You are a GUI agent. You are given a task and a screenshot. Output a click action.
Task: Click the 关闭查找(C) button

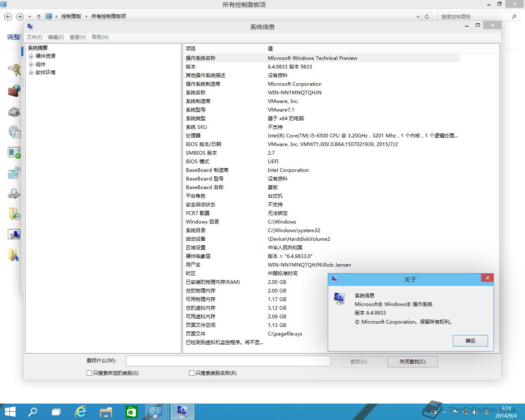pyautogui.click(x=413, y=362)
